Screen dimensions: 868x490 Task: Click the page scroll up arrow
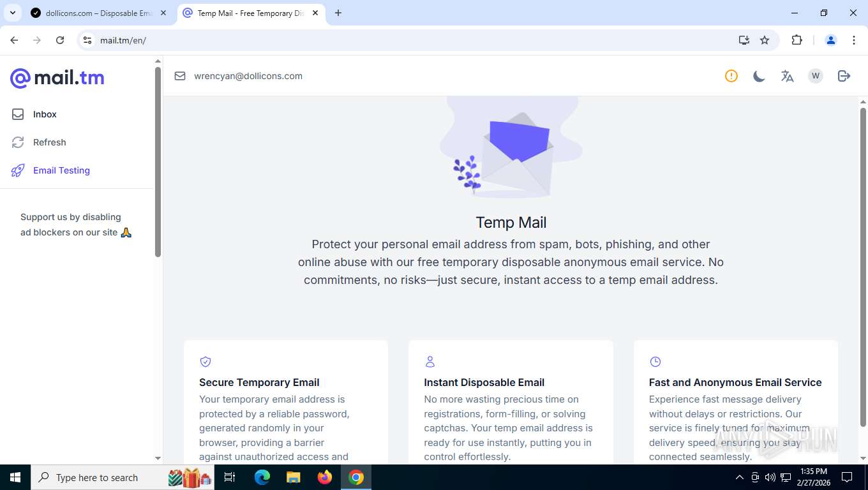click(864, 102)
